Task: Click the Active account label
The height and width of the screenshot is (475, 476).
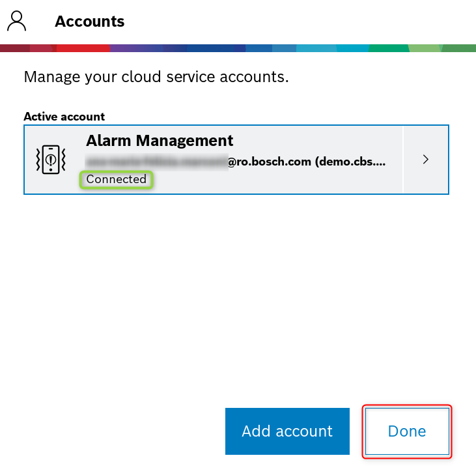Action: (64, 117)
